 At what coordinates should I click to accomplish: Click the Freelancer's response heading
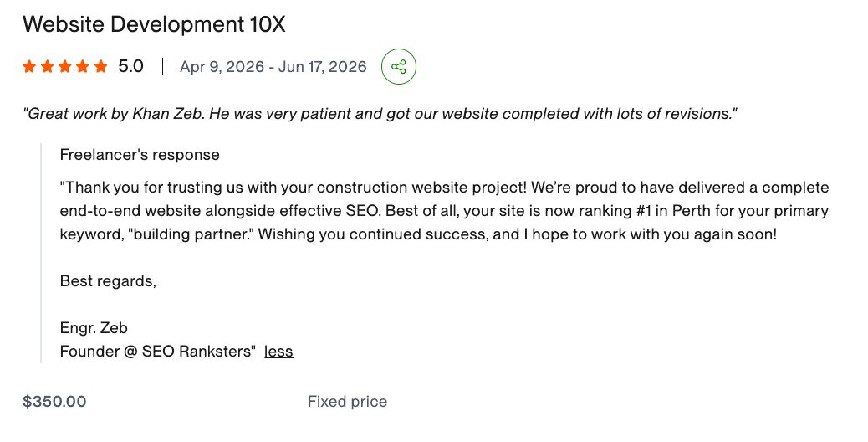[x=140, y=155]
